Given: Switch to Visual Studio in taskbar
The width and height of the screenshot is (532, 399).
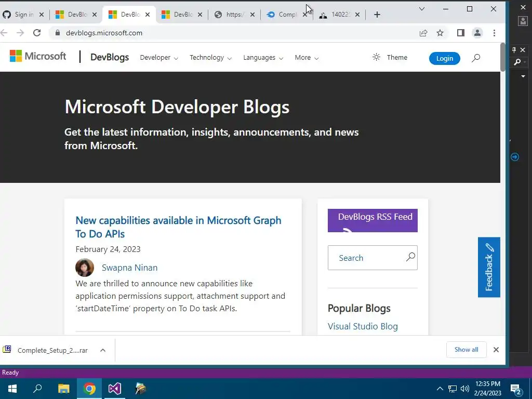Looking at the screenshot, I should (115, 389).
